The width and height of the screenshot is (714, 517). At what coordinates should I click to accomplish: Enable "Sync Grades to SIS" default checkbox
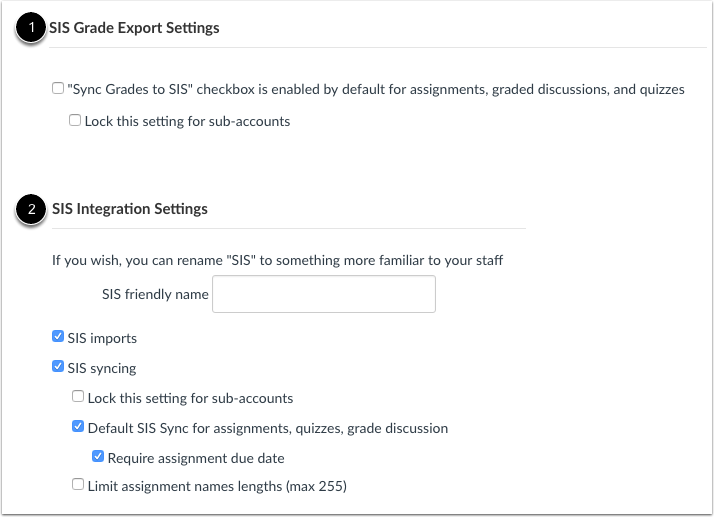(58, 88)
